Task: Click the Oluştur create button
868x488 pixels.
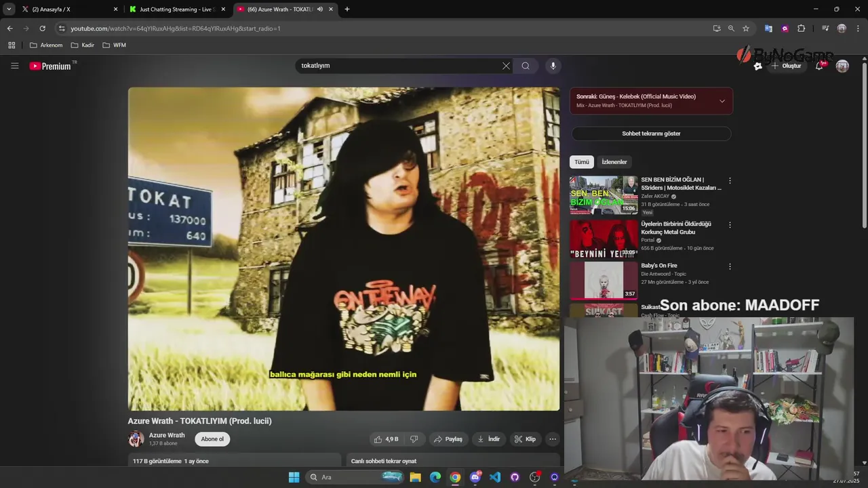Action: [786, 66]
